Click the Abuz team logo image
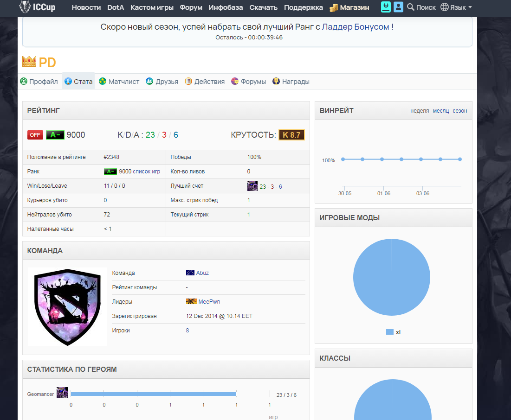The image size is (511, 420). [67, 307]
